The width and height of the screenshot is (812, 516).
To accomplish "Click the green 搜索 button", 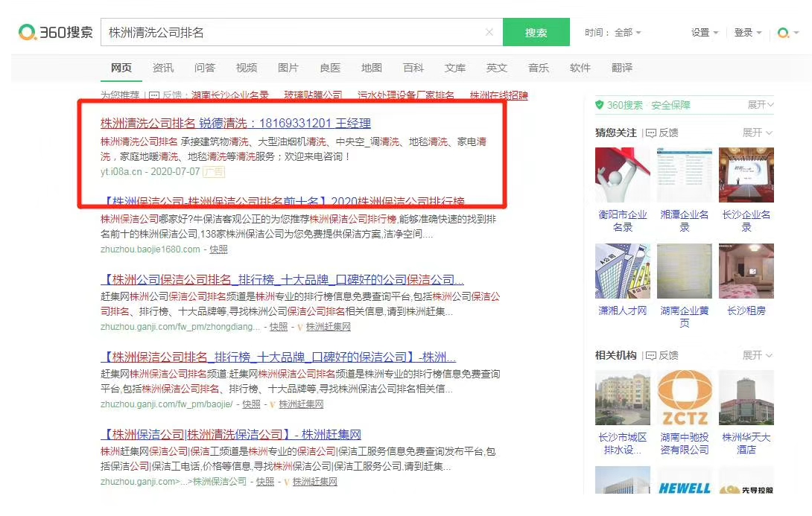I will [x=536, y=32].
